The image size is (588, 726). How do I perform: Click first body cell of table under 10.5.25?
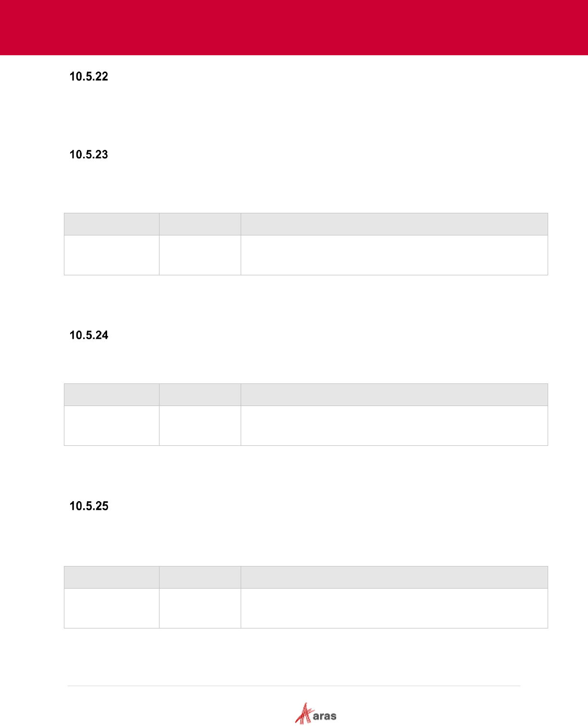111,608
